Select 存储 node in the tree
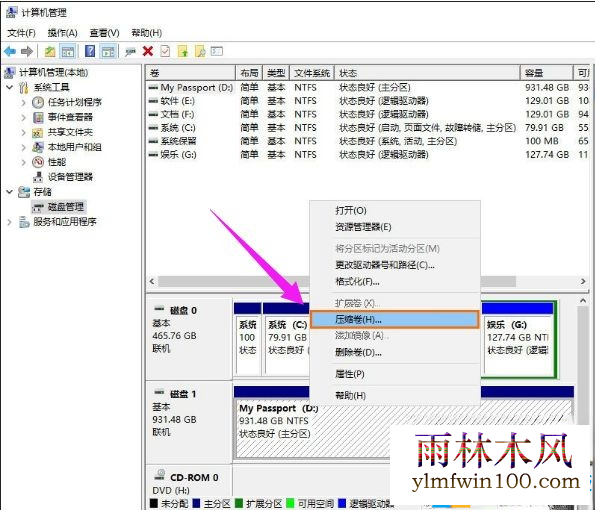Screen dimensions: 595x510 42,192
